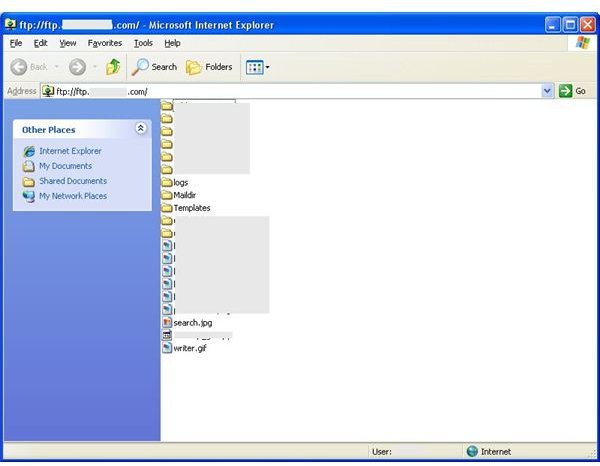
Task: Open Forward history dropdown arrow
Action: (x=95, y=67)
